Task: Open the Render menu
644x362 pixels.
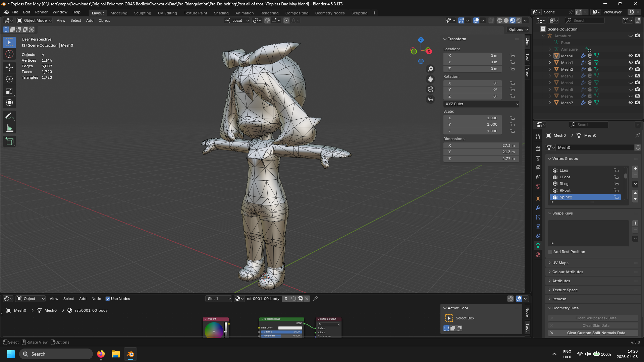Action: [41, 12]
